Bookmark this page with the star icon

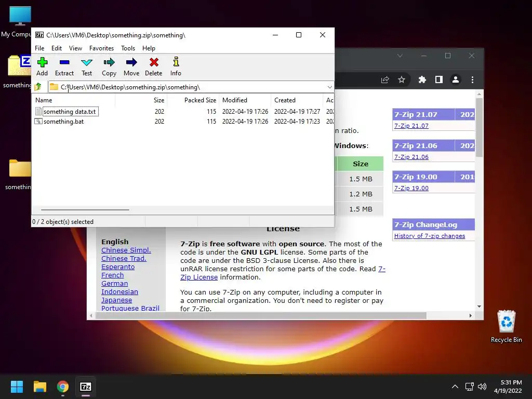pyautogui.click(x=402, y=79)
